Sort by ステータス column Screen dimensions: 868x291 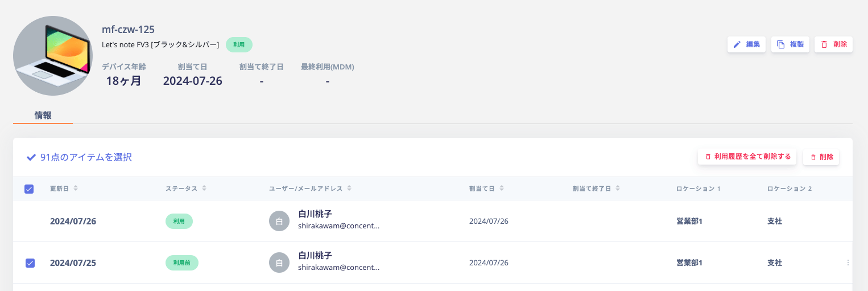click(x=186, y=188)
